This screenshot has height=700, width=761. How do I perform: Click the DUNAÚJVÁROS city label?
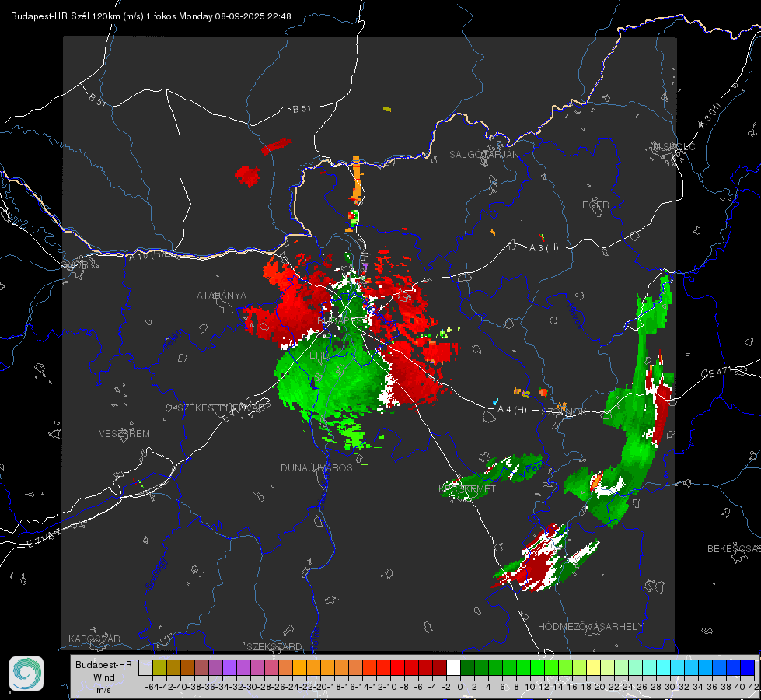(316, 467)
